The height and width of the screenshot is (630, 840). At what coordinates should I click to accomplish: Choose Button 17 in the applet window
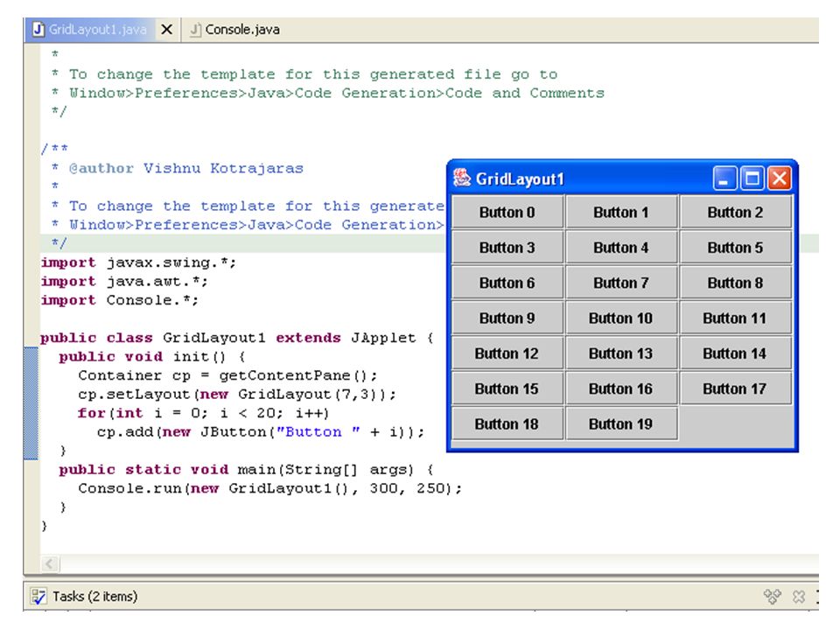[x=736, y=388]
